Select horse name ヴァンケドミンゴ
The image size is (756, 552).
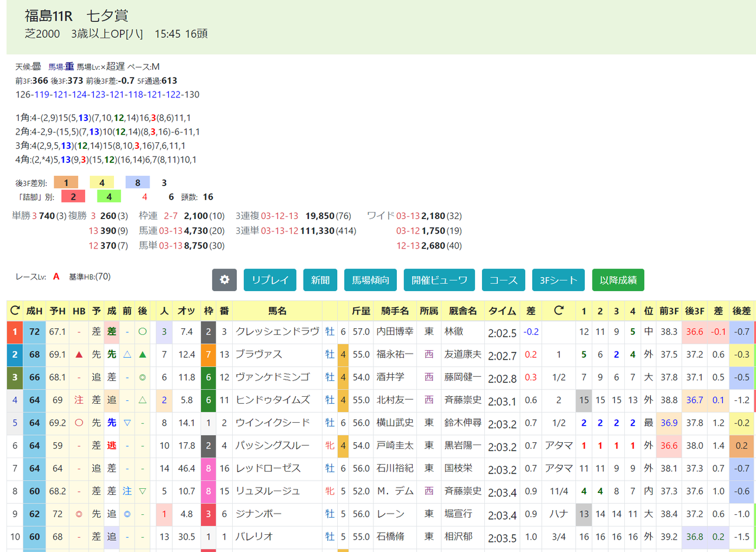point(272,377)
